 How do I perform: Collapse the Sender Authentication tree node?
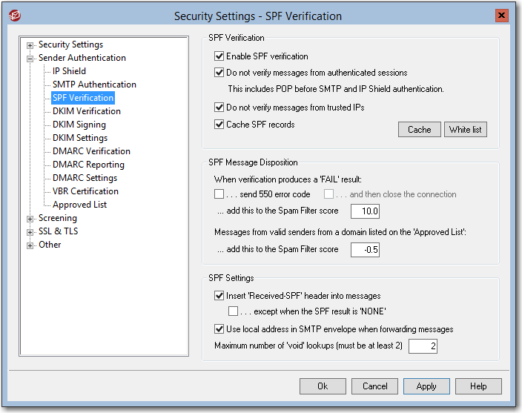[30, 58]
